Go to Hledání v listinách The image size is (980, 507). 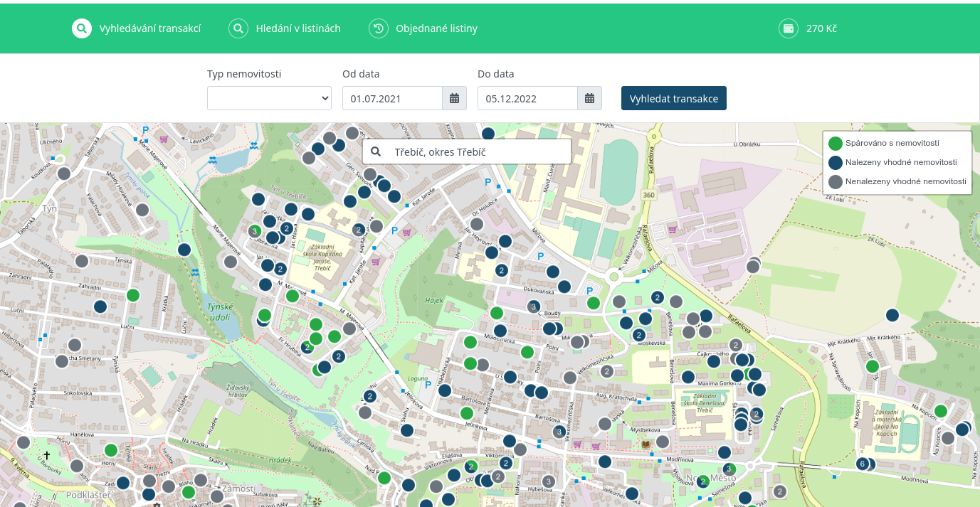tap(285, 28)
